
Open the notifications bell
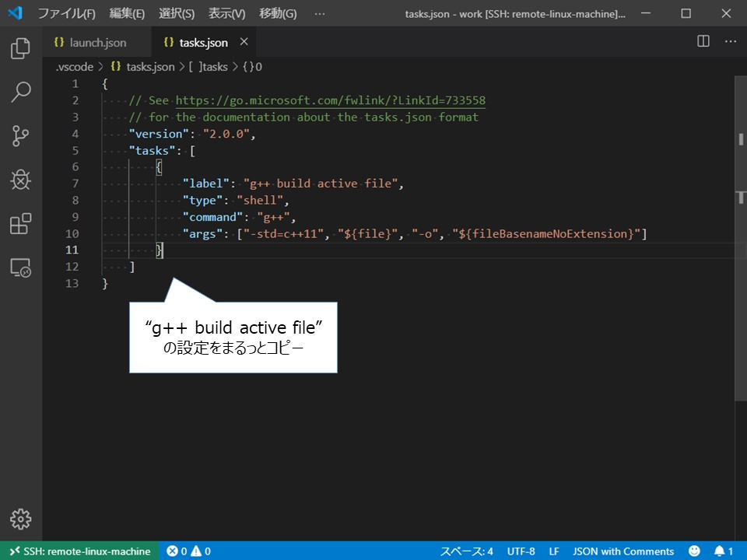(x=723, y=551)
